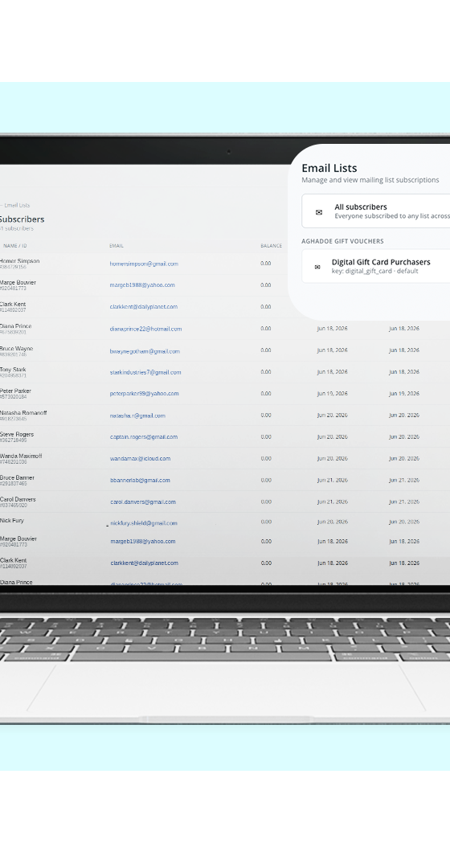Click the Email Lists panel title
This screenshot has height=868, width=450.
point(329,168)
